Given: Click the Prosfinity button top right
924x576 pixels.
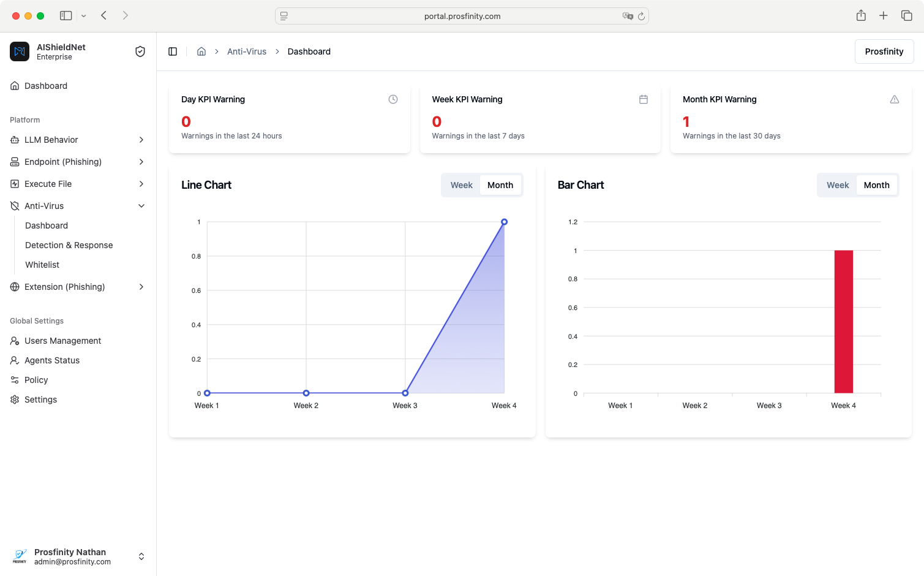Looking at the screenshot, I should tap(884, 51).
